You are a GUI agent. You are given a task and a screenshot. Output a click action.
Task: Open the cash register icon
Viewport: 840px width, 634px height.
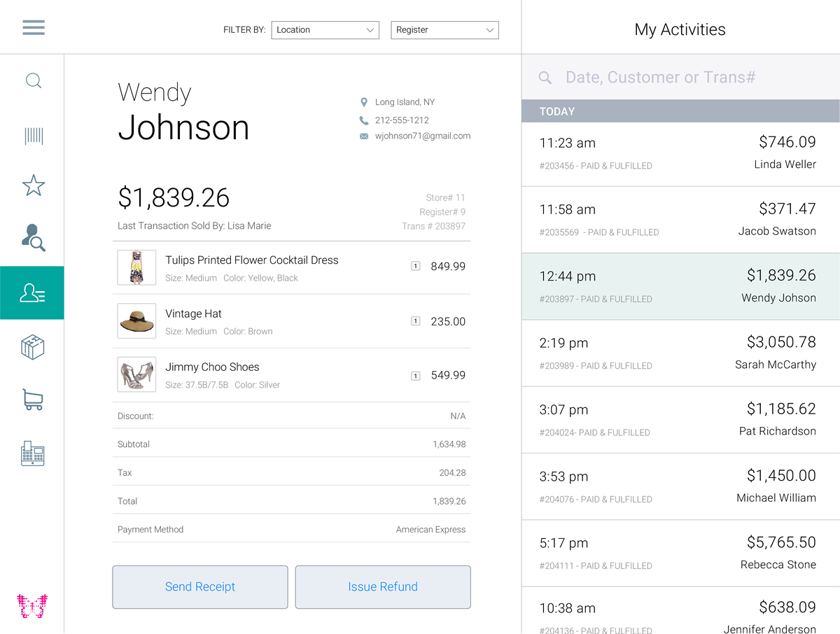33,453
